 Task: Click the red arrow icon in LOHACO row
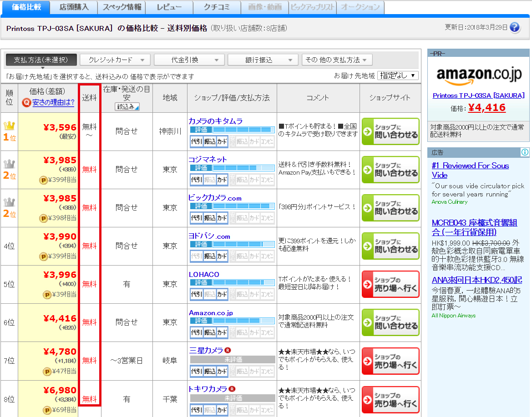pos(367,284)
